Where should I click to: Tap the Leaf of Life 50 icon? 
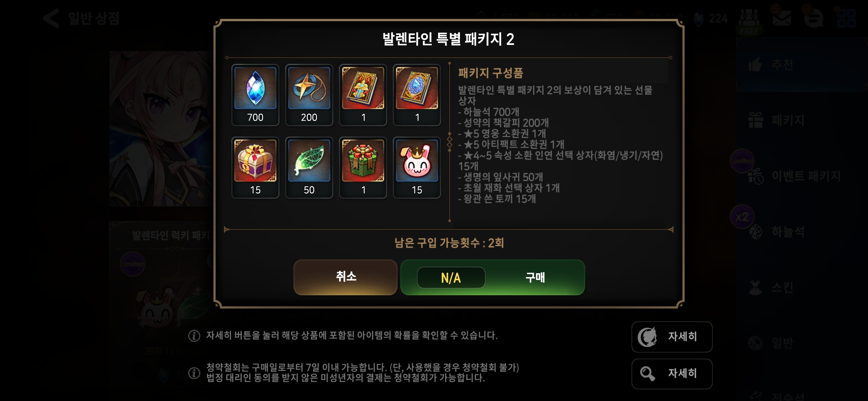309,167
